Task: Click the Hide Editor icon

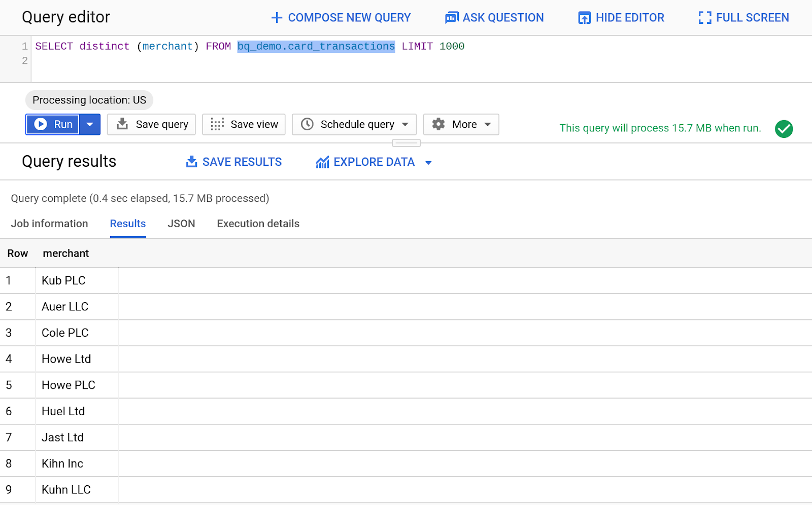Action: 584,18
